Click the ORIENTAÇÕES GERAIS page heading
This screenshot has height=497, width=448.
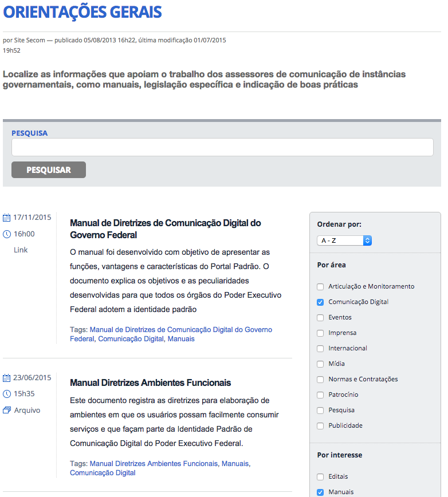(x=82, y=12)
